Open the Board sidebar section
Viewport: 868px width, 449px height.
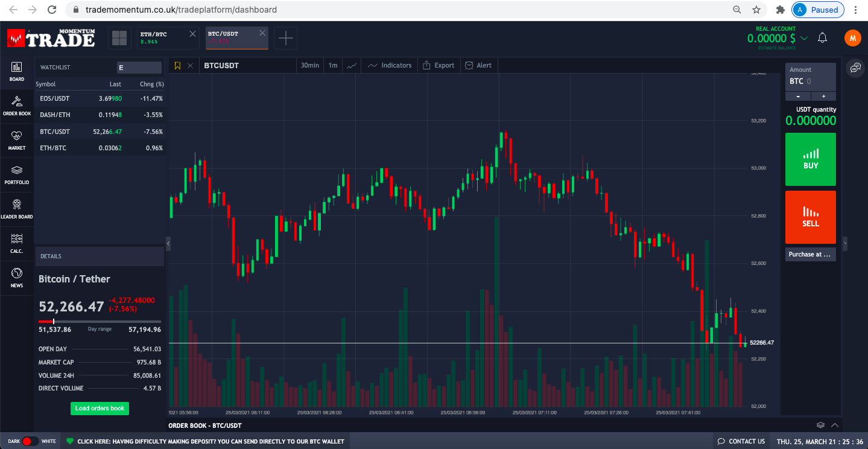[17, 71]
